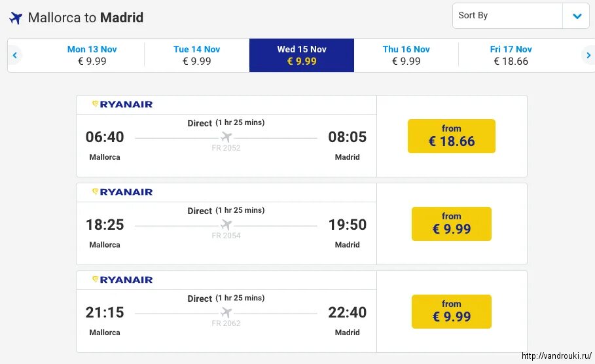This screenshot has width=595, height=364.
Task: Click the Ryanair logo on the 21:15 flight
Action: click(122, 280)
